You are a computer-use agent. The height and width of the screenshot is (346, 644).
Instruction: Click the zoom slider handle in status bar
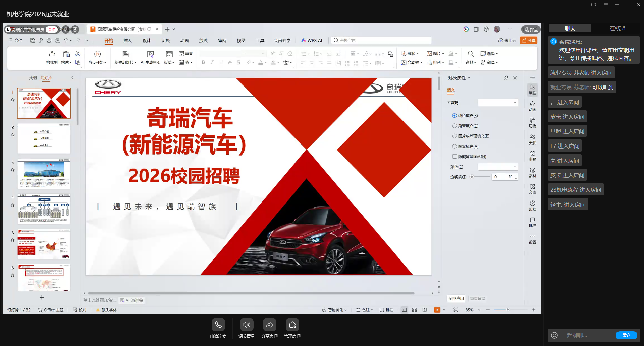pos(508,310)
